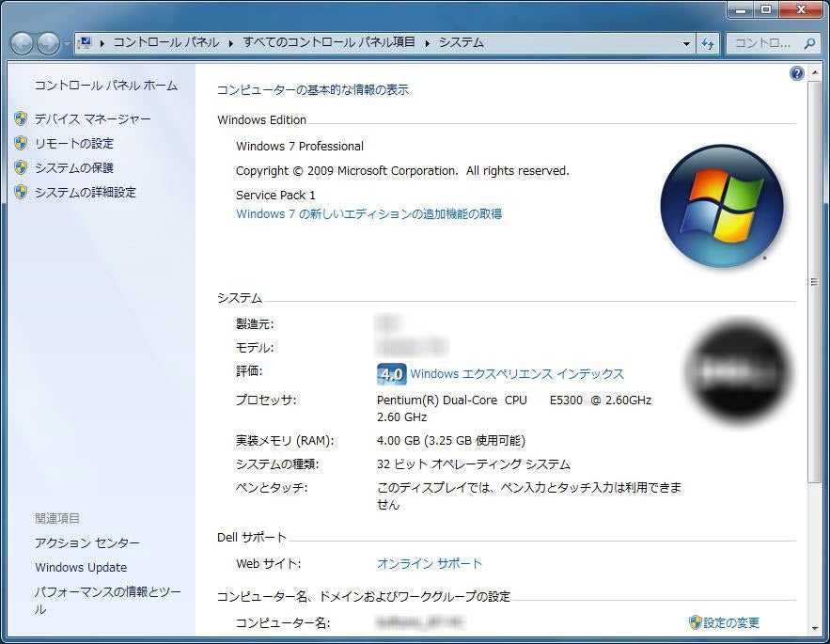This screenshot has width=830, height=644.
Task: Open the blue help question mark icon
Action: [797, 73]
